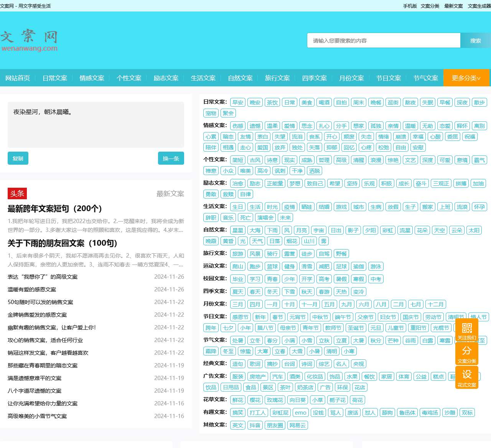Click the 复制 copy button

pos(18,158)
